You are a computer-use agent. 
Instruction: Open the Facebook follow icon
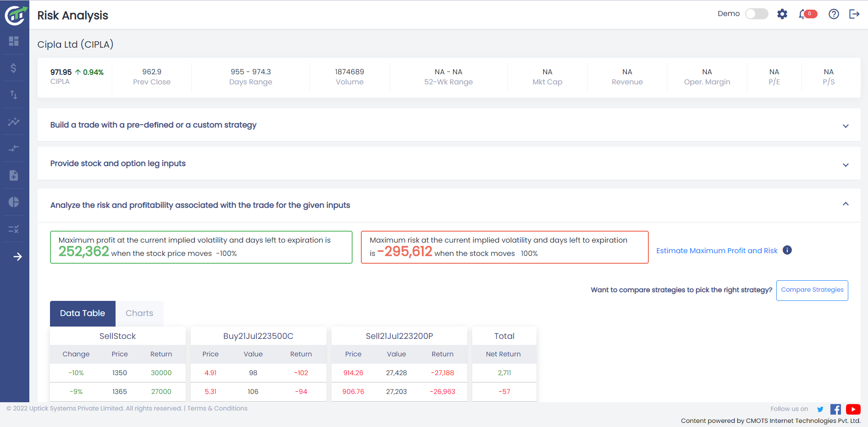(835, 409)
